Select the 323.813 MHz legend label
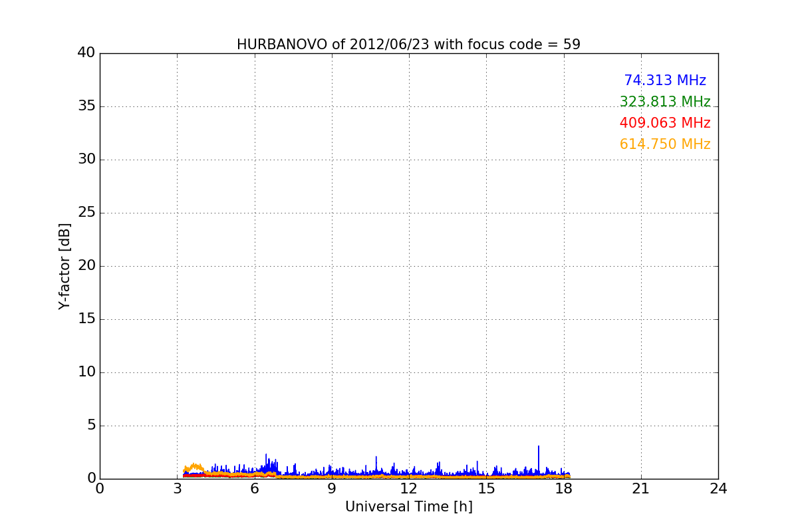Viewport: 798px width, 532px height. pos(665,102)
